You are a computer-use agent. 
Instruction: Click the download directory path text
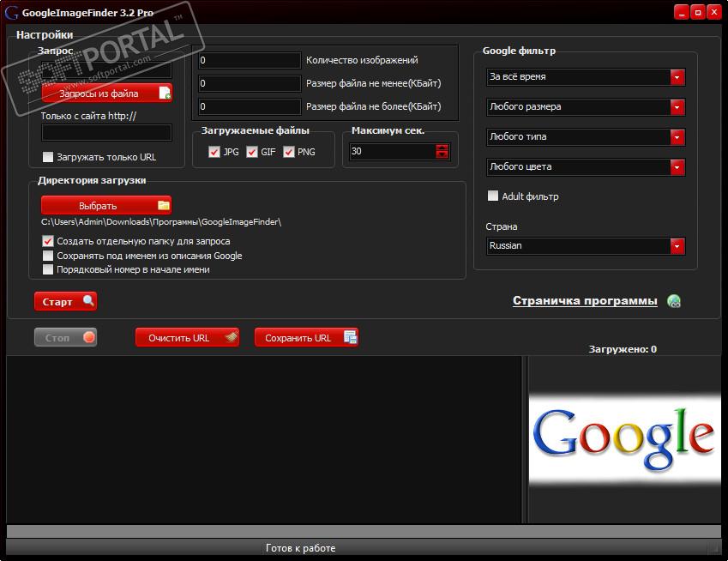click(x=161, y=222)
